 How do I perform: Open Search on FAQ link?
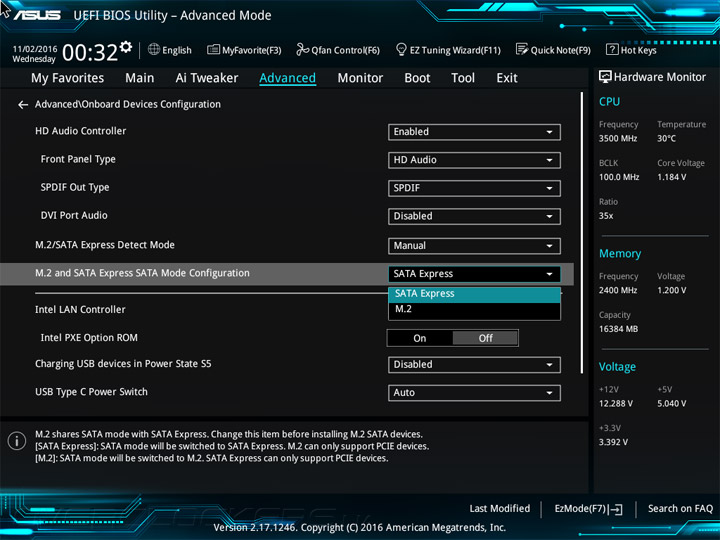(680, 509)
